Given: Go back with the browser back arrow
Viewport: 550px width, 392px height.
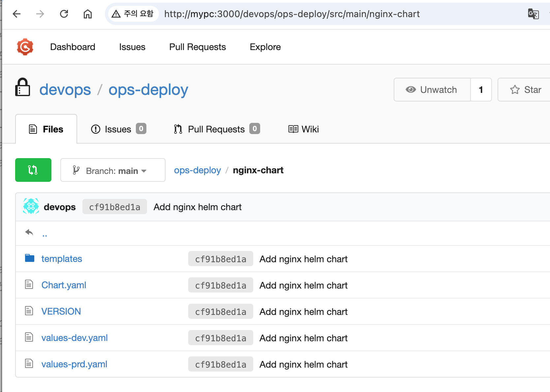Looking at the screenshot, I should tap(16, 14).
